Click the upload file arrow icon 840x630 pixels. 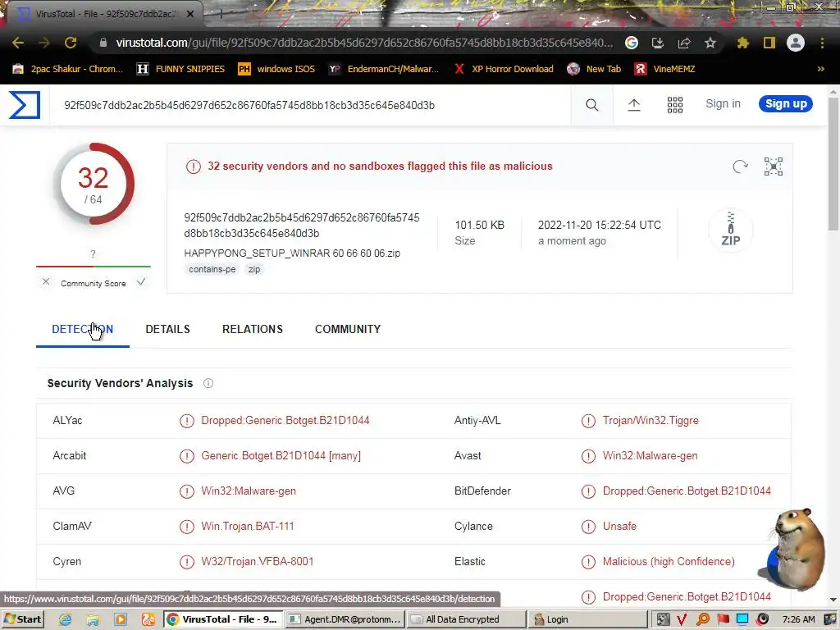(634, 105)
